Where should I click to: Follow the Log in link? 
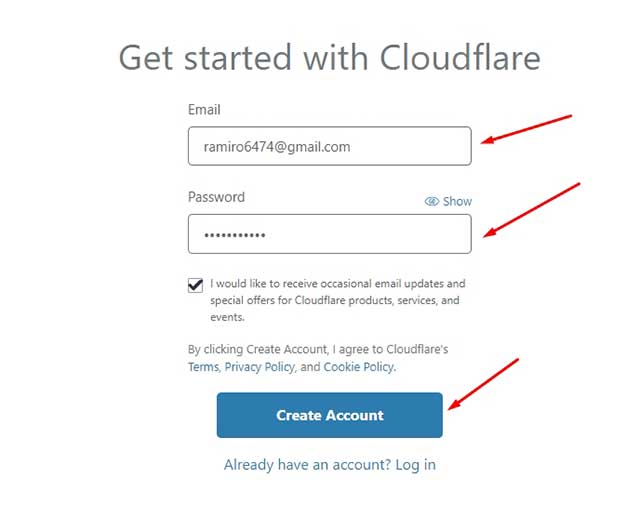tap(416, 465)
